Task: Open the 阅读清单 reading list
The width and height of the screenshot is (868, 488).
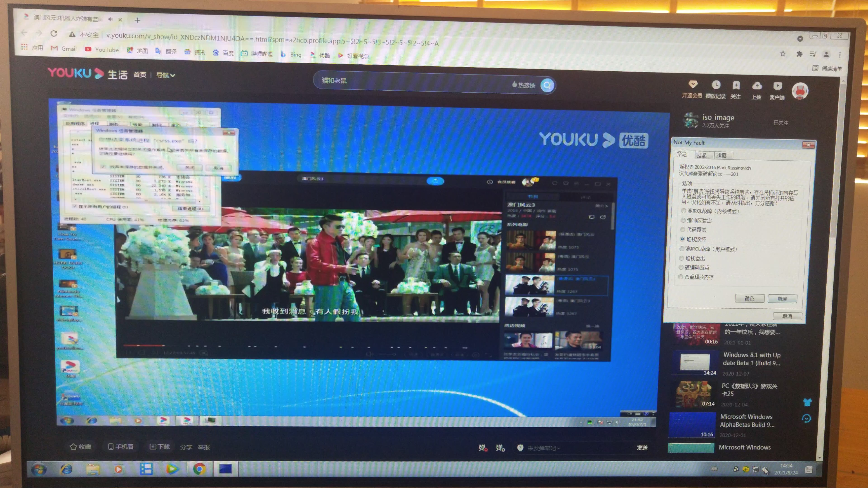Action: tap(827, 68)
